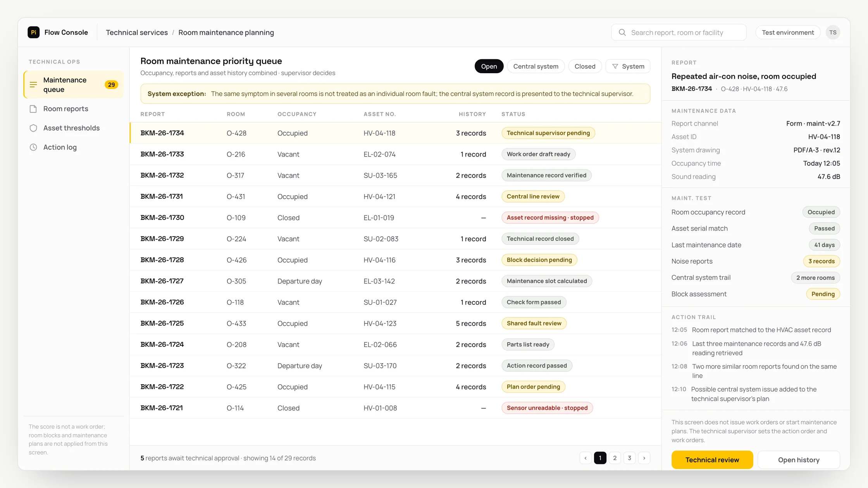Open Asset thresholds section
Image resolution: width=868 pixels, height=488 pixels.
(x=74, y=128)
